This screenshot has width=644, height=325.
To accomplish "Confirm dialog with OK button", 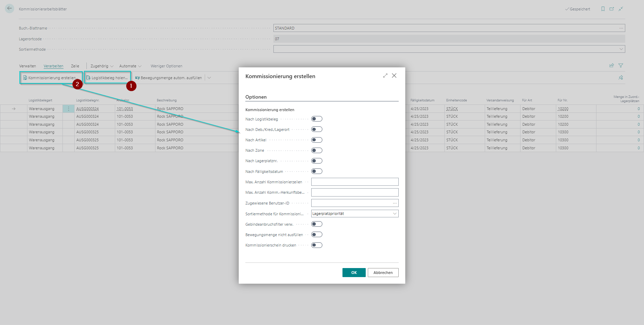I will pos(354,273).
